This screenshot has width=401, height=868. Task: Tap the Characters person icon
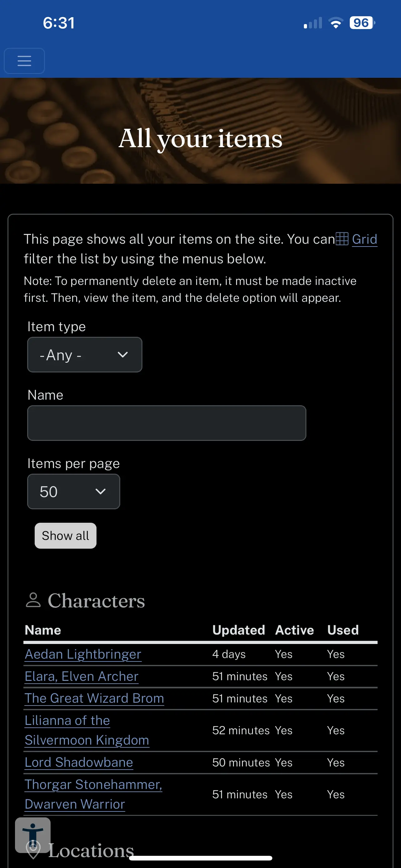33,600
